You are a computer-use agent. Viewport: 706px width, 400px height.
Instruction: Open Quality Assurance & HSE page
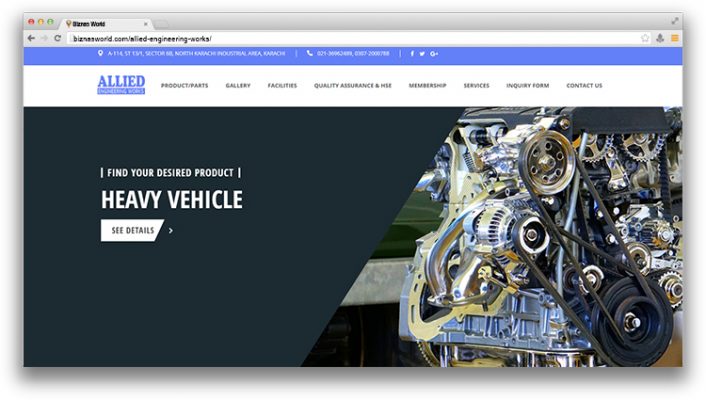[x=353, y=86]
